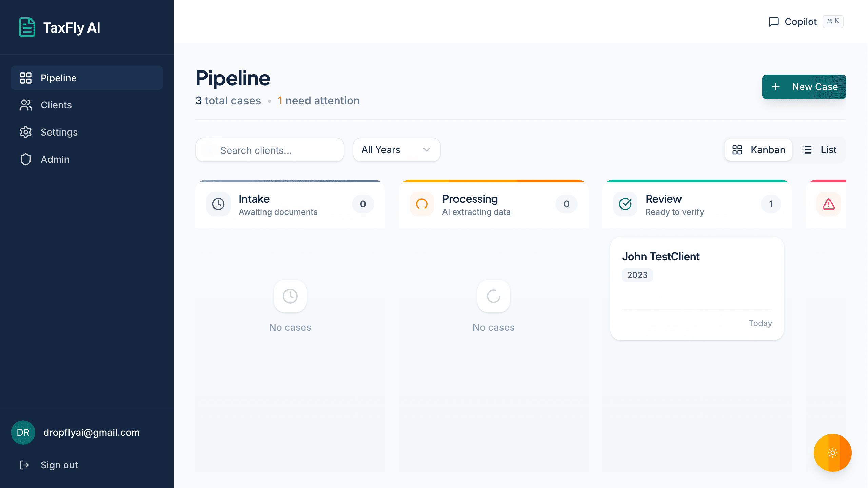Viewport: 868px width, 488px height.
Task: Click the Admin shield icon
Action: coord(26,159)
